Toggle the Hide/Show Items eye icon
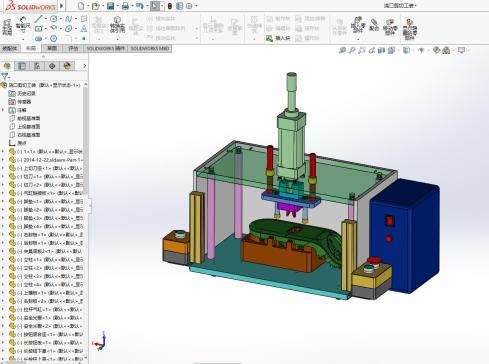This screenshot has width=489, height=364. [x=422, y=50]
